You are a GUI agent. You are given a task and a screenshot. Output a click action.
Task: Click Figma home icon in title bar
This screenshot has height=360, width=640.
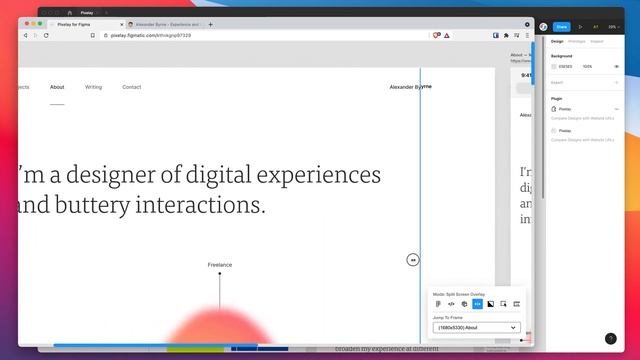[69, 13]
